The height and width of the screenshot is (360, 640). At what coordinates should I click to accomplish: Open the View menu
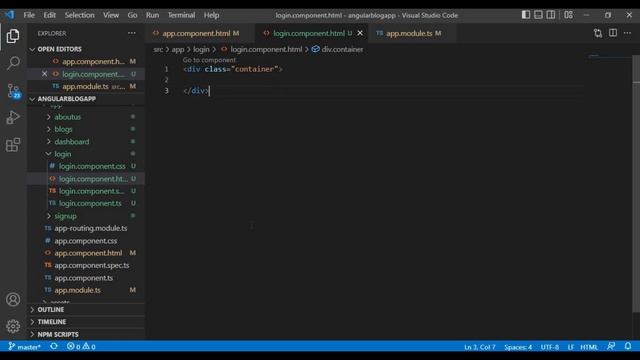click(x=111, y=15)
